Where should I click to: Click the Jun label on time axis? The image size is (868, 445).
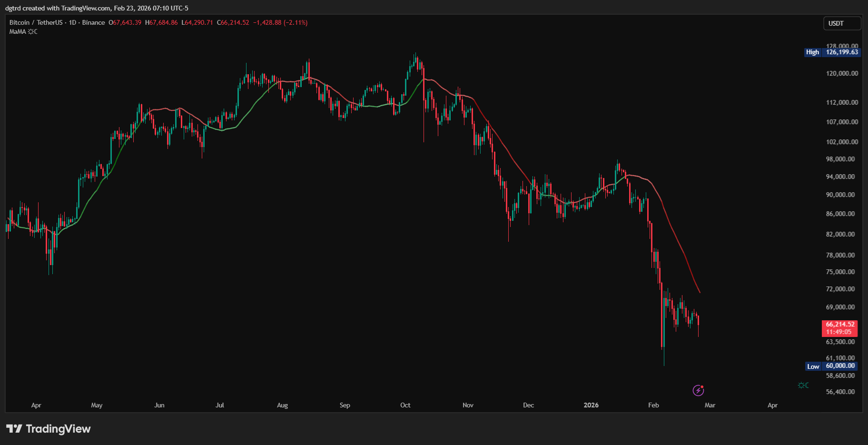click(x=159, y=405)
